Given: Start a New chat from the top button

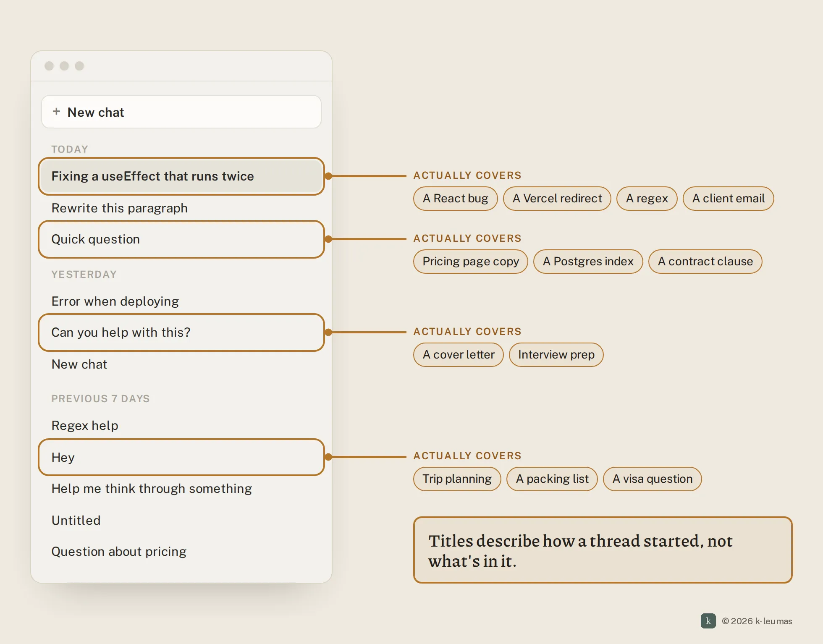Looking at the screenshot, I should tap(181, 112).
